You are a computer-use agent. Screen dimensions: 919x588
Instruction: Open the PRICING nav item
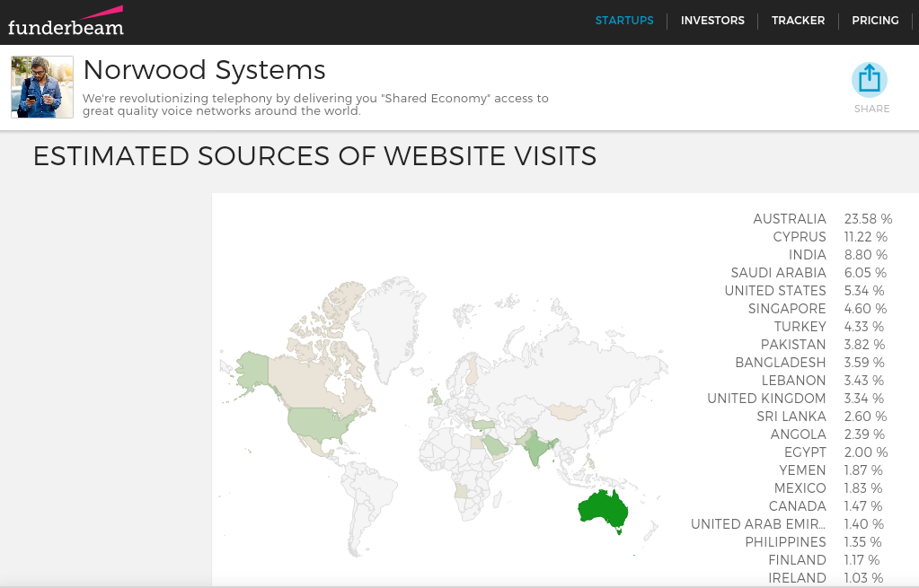point(875,21)
